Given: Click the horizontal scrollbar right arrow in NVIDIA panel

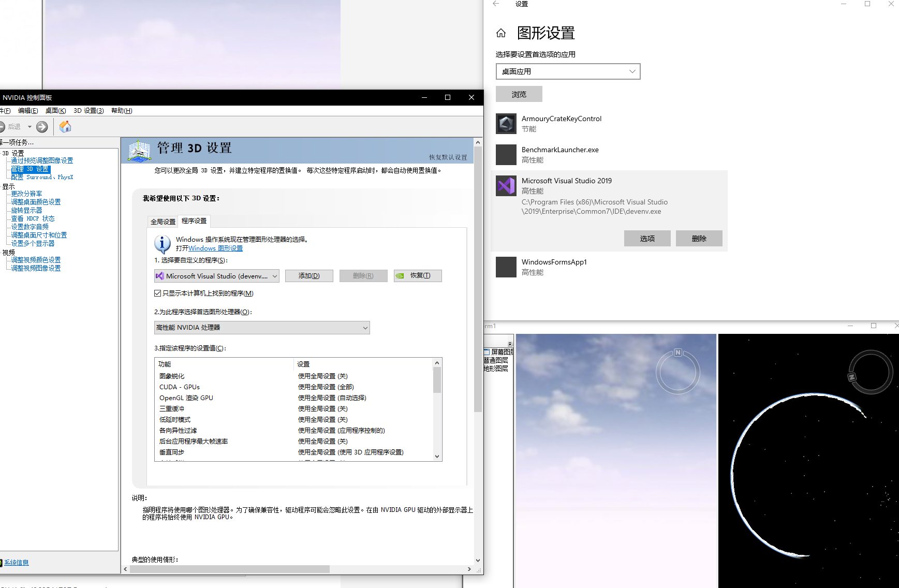Looking at the screenshot, I should point(469,569).
